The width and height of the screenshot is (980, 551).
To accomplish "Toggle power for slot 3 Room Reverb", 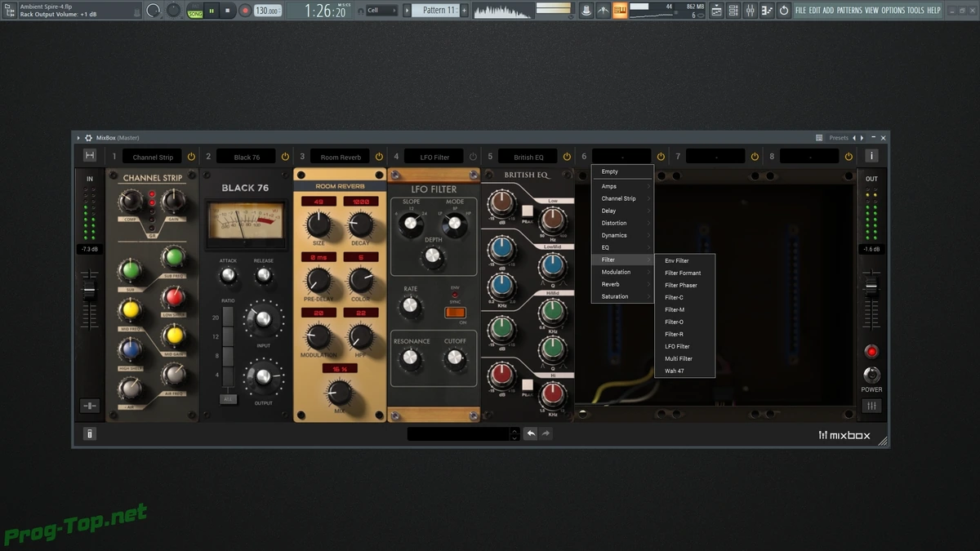I will (x=379, y=156).
